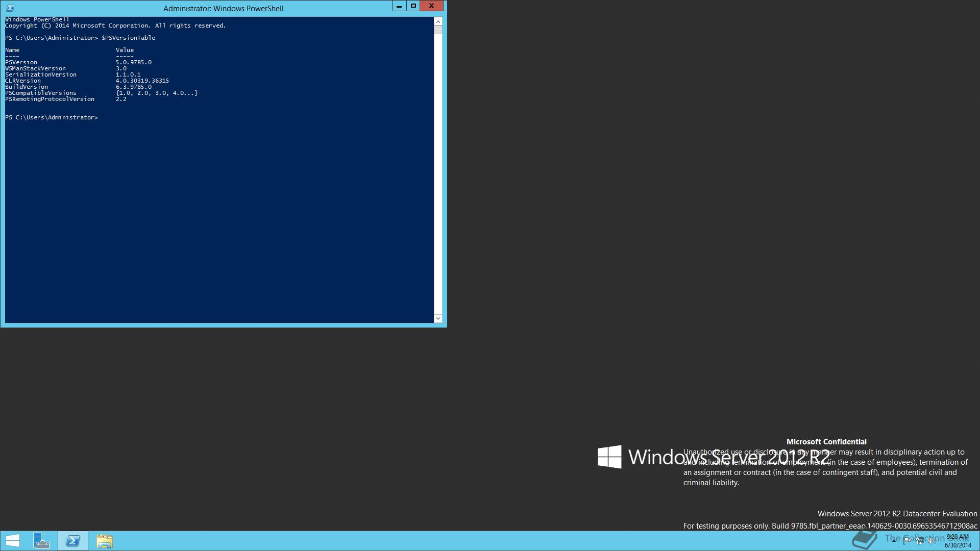Minimize the PowerShell window

399,6
